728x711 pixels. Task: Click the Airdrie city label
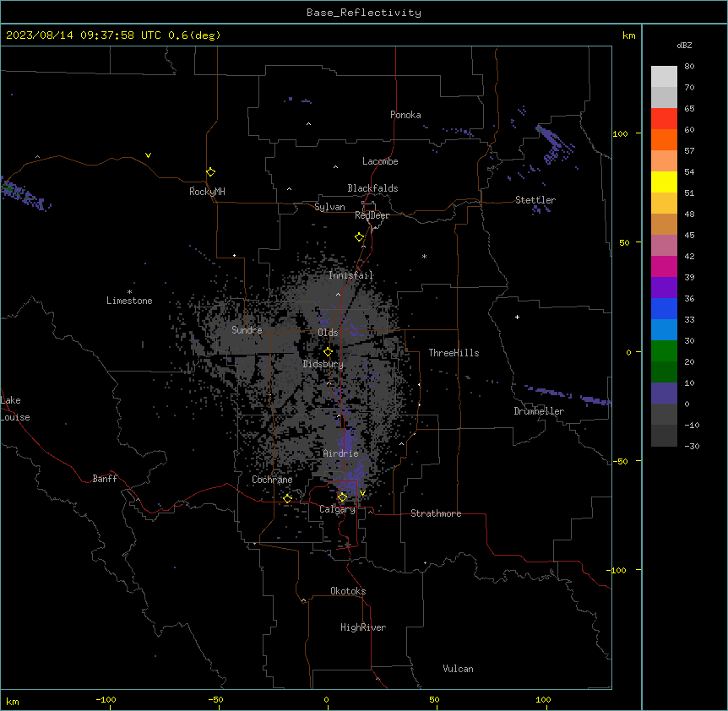(341, 453)
